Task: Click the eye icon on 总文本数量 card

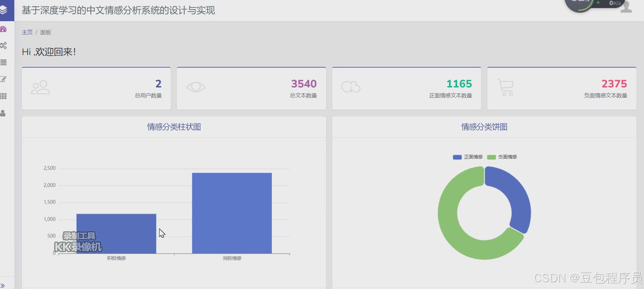Action: click(196, 87)
